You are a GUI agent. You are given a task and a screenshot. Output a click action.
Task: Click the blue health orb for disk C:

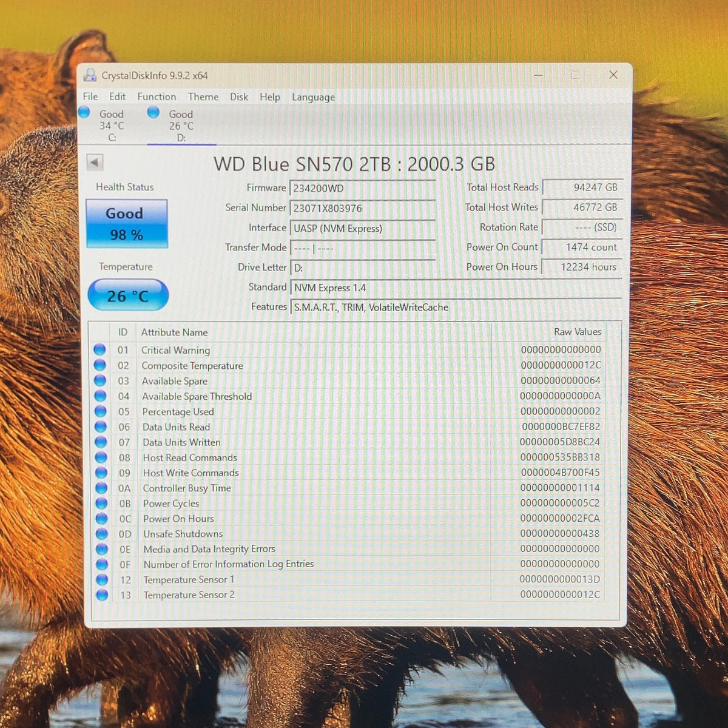(x=84, y=112)
